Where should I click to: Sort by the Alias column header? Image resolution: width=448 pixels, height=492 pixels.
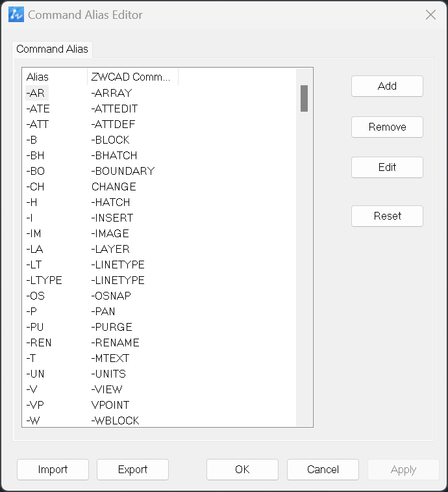coord(55,77)
